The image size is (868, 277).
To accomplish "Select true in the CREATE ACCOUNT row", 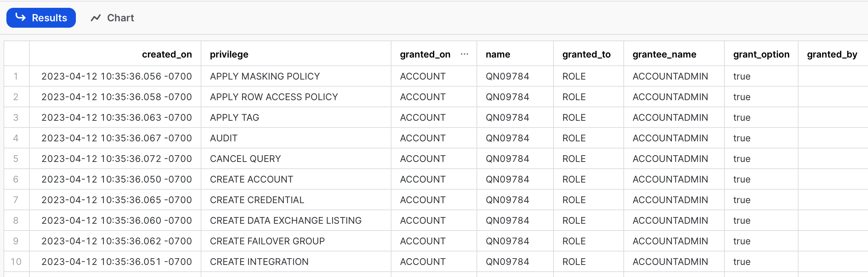I will (742, 179).
